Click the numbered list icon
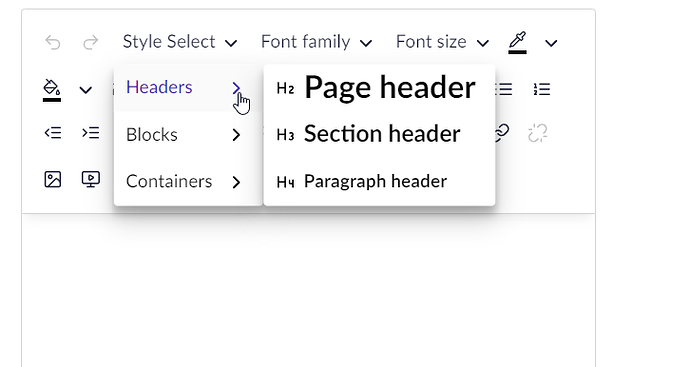This screenshot has width=690, height=367. 542,89
